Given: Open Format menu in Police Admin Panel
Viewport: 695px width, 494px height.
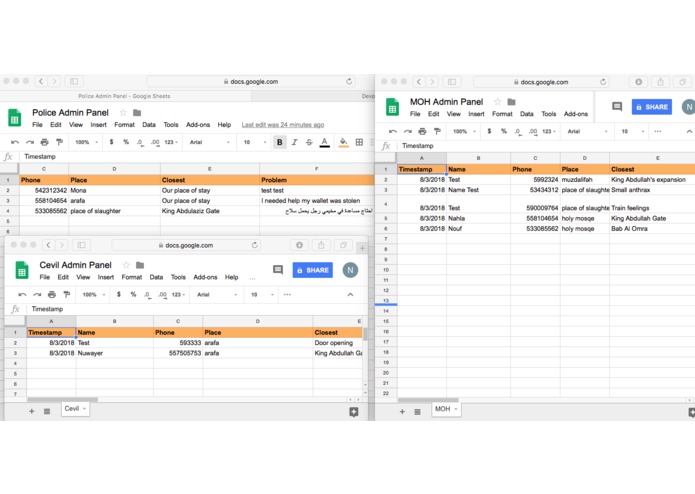Looking at the screenshot, I should pos(124,125).
